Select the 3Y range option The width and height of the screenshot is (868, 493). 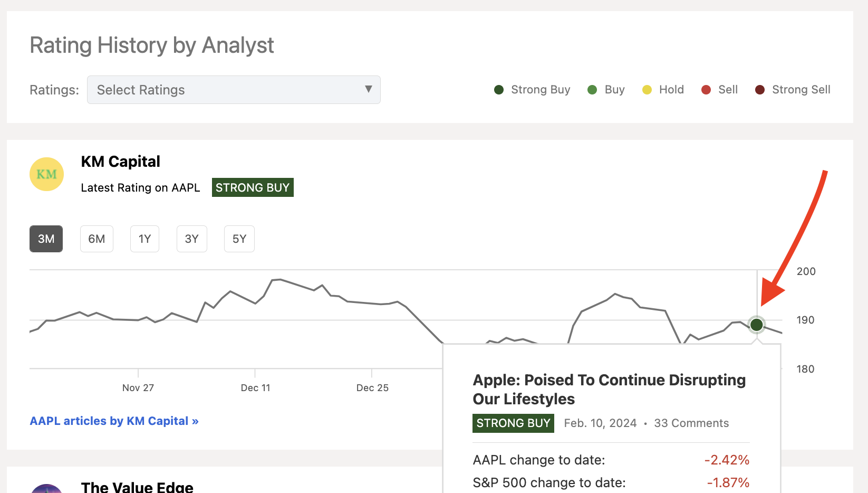pyautogui.click(x=191, y=239)
